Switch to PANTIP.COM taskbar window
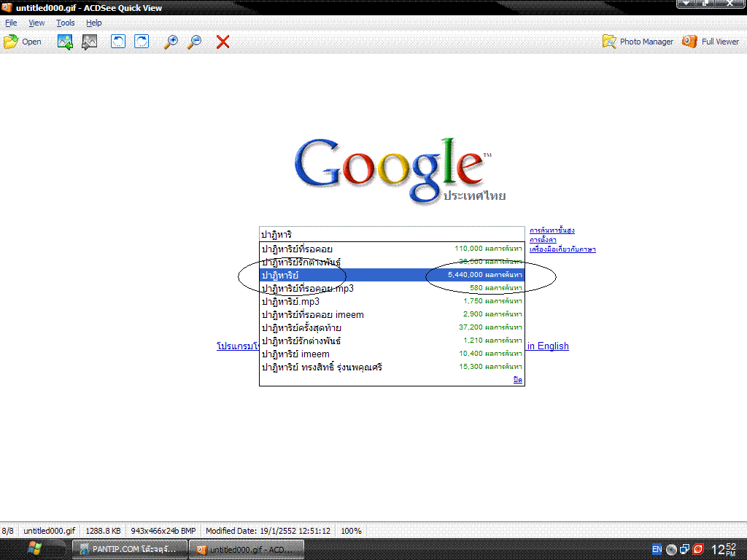This screenshot has width=747, height=560. [130, 549]
